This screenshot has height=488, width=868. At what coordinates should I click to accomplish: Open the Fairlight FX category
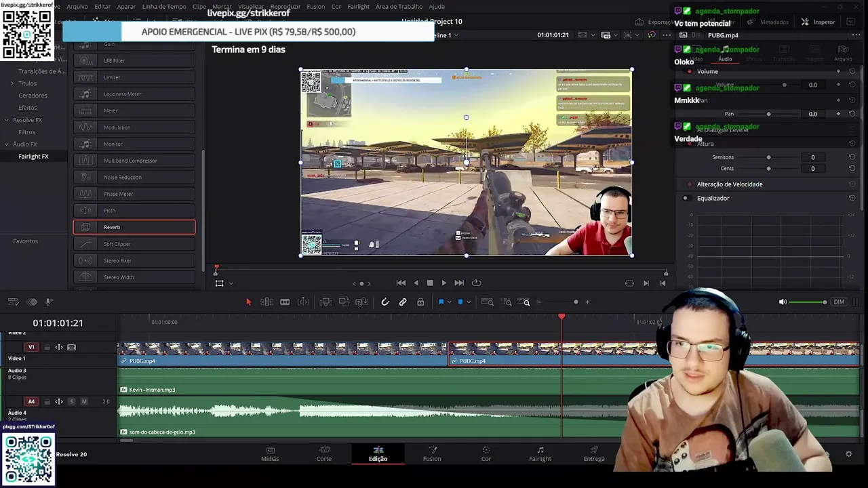33,157
